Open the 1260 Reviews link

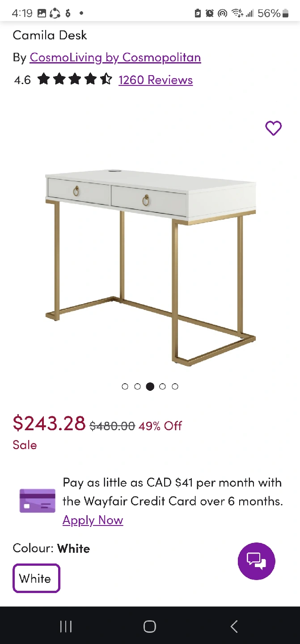[x=156, y=80]
